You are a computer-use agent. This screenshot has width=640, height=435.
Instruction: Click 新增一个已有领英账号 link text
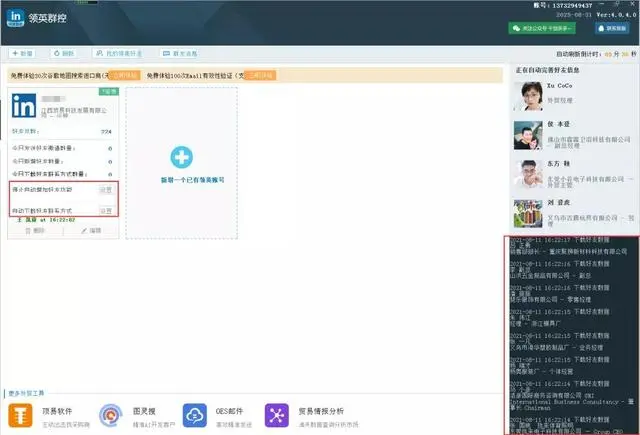point(192,180)
